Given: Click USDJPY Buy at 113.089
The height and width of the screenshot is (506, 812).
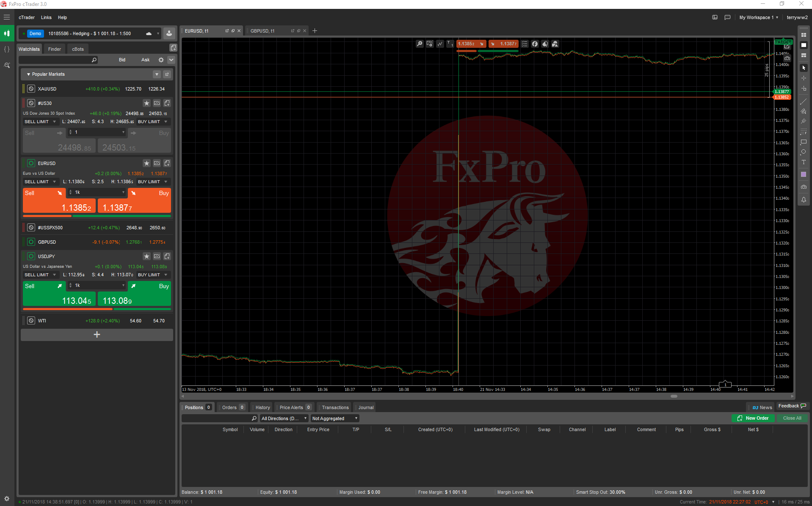Looking at the screenshot, I should (x=134, y=294).
